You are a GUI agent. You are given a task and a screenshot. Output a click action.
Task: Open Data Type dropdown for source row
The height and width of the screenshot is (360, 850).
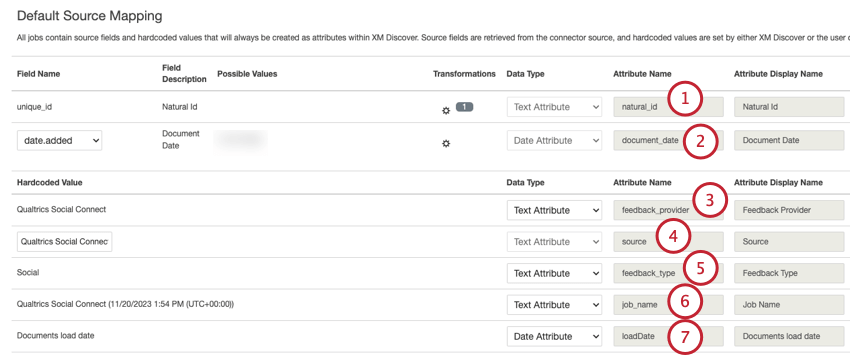pos(554,242)
